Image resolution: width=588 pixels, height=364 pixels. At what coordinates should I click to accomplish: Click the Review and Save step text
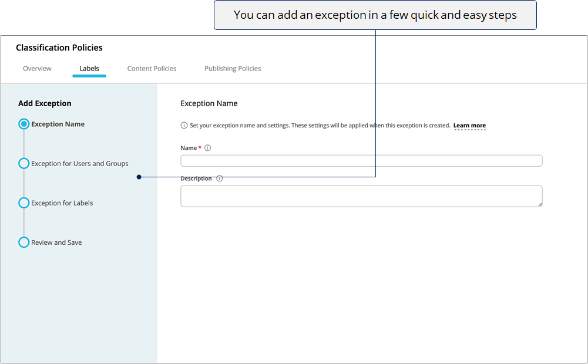(x=56, y=242)
